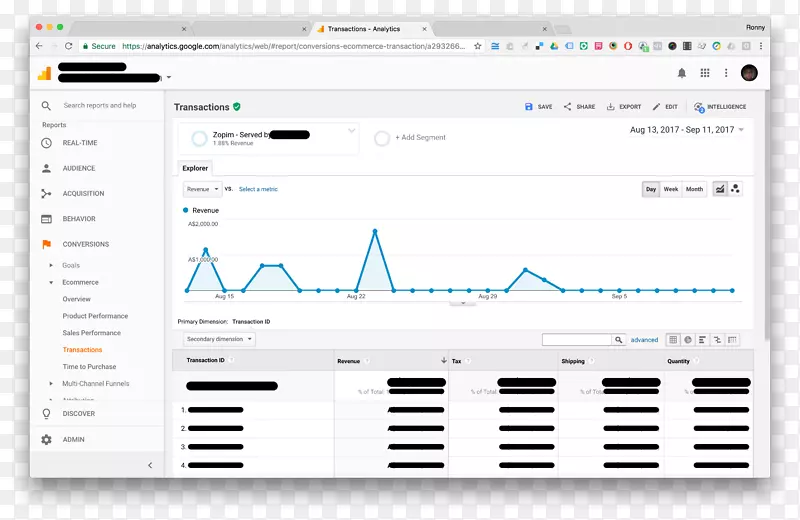
Task: Select the pie chart percentage view
Action: click(x=688, y=340)
